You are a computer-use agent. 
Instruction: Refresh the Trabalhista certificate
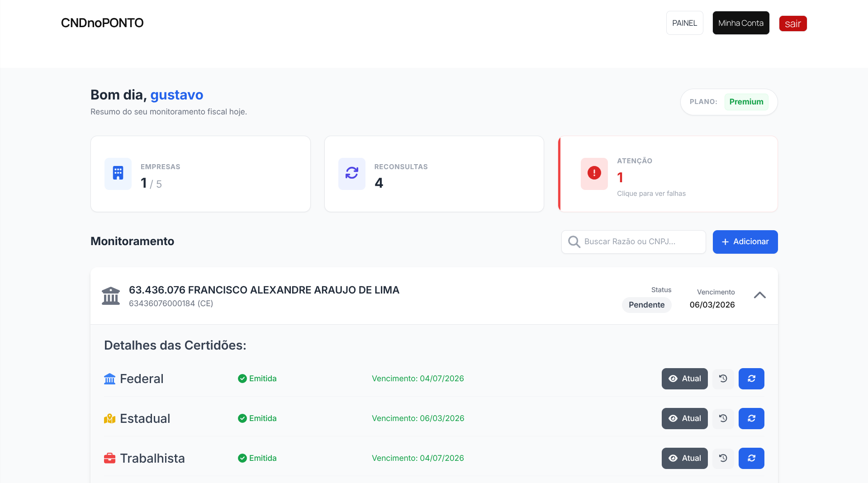[751, 458]
